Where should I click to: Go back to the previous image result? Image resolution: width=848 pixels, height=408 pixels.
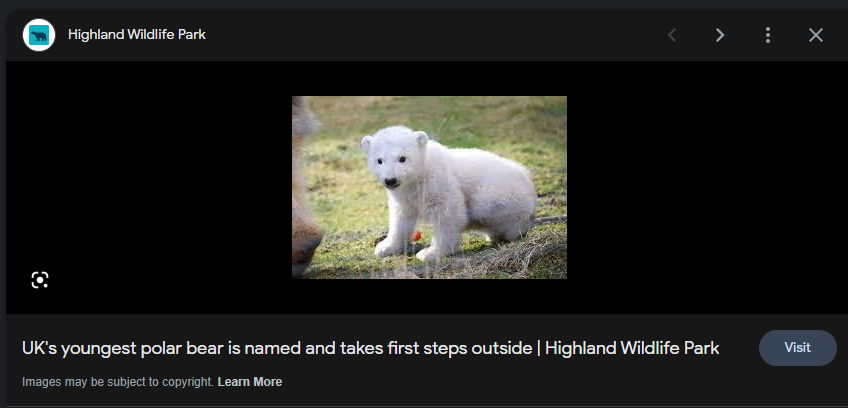(x=672, y=35)
